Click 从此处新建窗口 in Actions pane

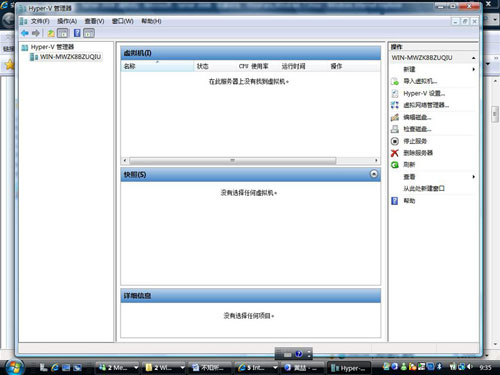point(424,188)
